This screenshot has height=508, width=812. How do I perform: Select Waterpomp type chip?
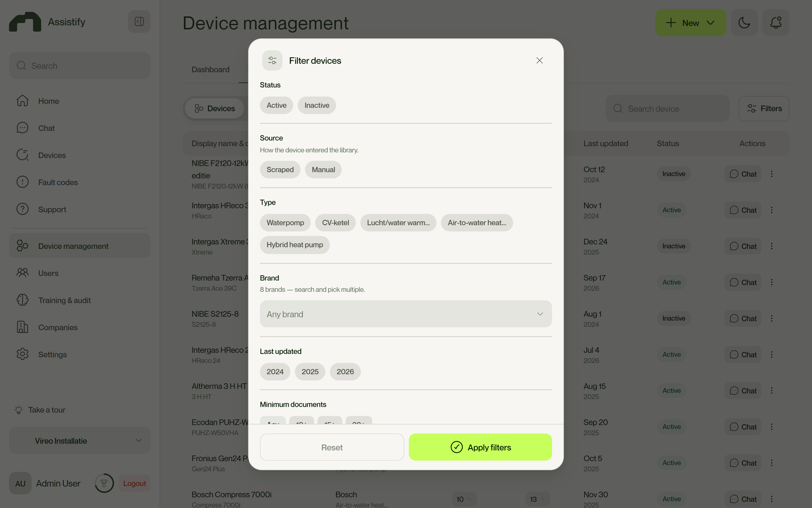pos(285,223)
